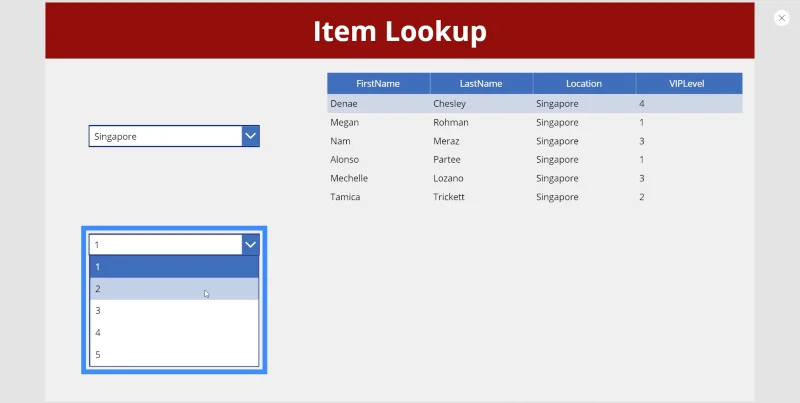Image resolution: width=800 pixels, height=403 pixels.
Task: Select option 2 in VIP level list
Action: (174, 289)
